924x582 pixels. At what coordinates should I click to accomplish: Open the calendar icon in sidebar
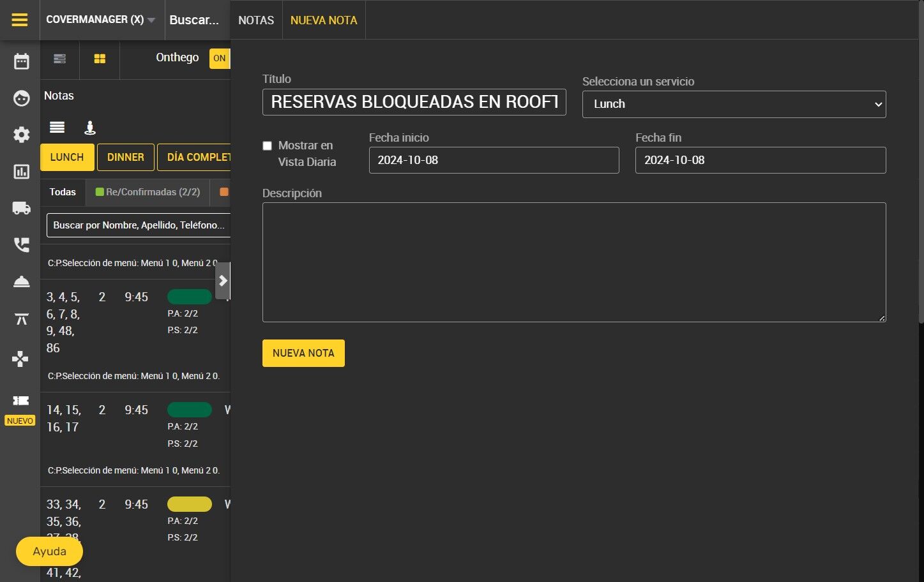point(21,61)
